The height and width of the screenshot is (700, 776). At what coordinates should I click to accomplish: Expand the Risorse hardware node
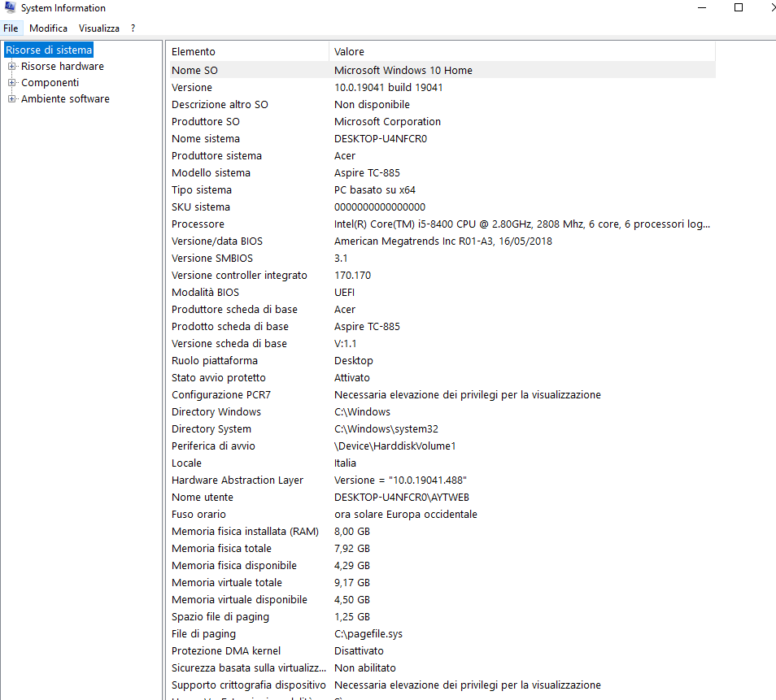pyautogui.click(x=12, y=67)
